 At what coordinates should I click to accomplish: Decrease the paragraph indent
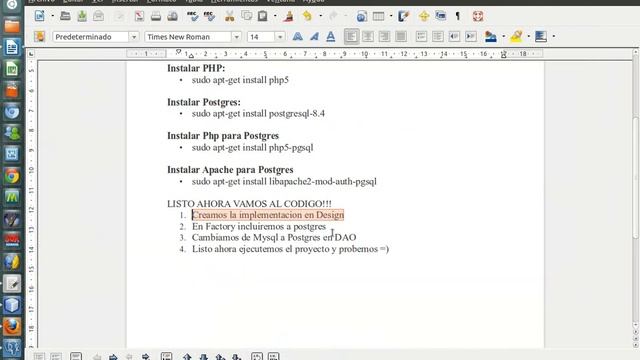[454, 36]
